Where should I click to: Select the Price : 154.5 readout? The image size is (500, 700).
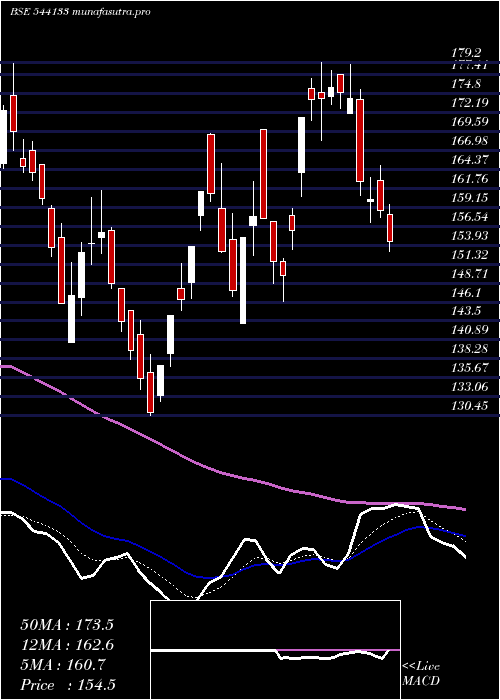coord(69,685)
